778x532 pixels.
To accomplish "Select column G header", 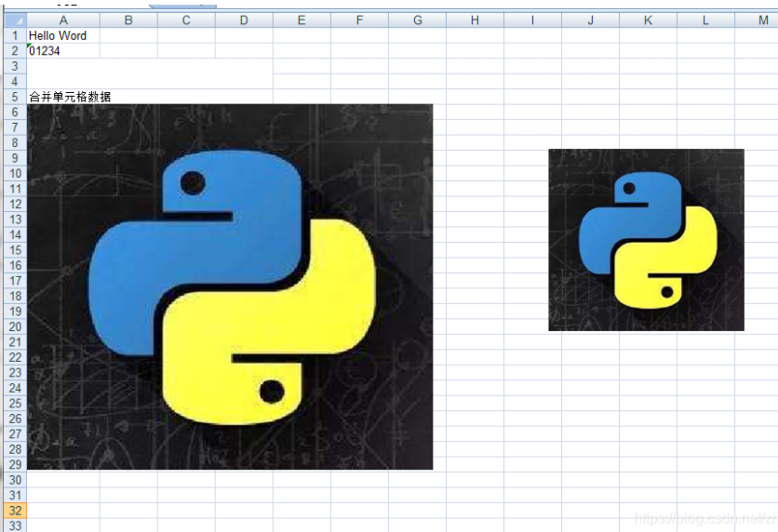I will coord(417,20).
